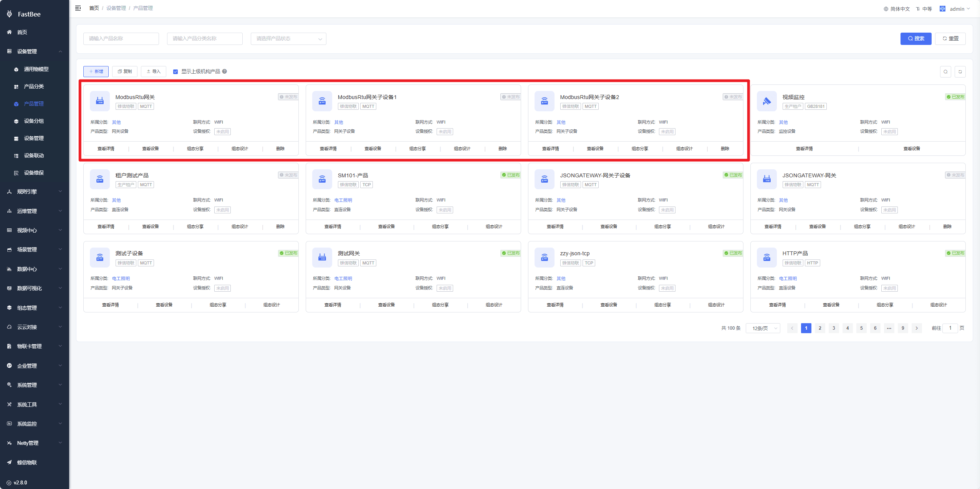The image size is (980, 489).
Task: Click the zzy-json-tcp product icon
Action: [545, 257]
